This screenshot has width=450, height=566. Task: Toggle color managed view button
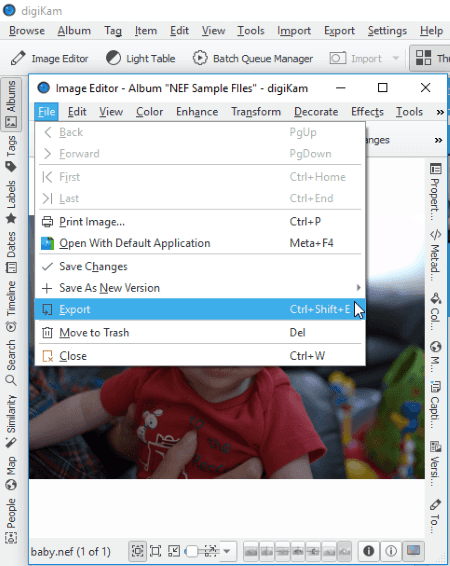coord(413,551)
